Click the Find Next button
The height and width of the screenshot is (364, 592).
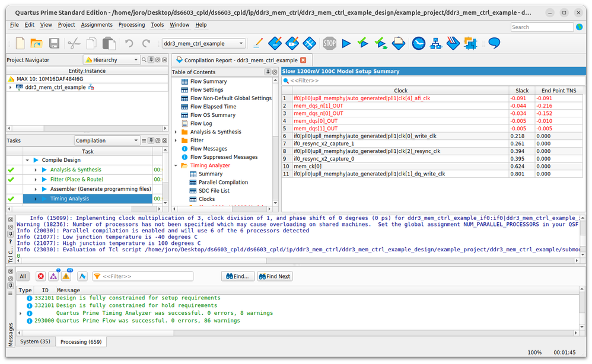[x=275, y=276]
